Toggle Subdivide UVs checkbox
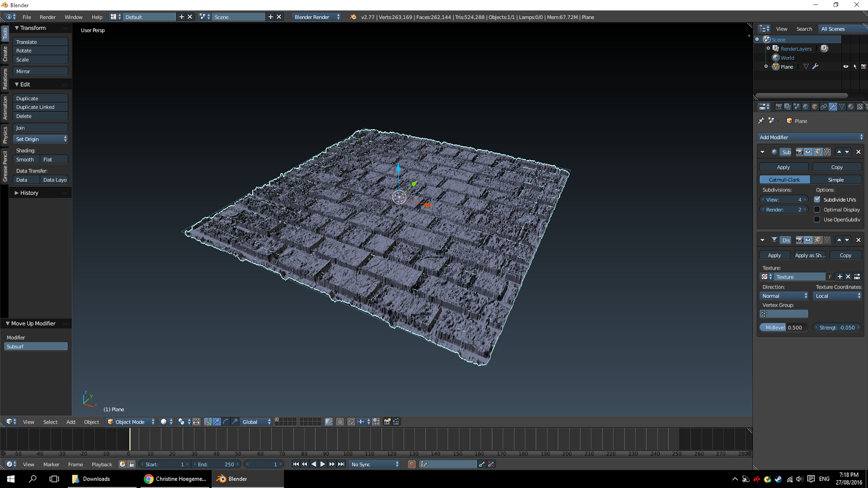Image resolution: width=868 pixels, height=488 pixels. [817, 200]
